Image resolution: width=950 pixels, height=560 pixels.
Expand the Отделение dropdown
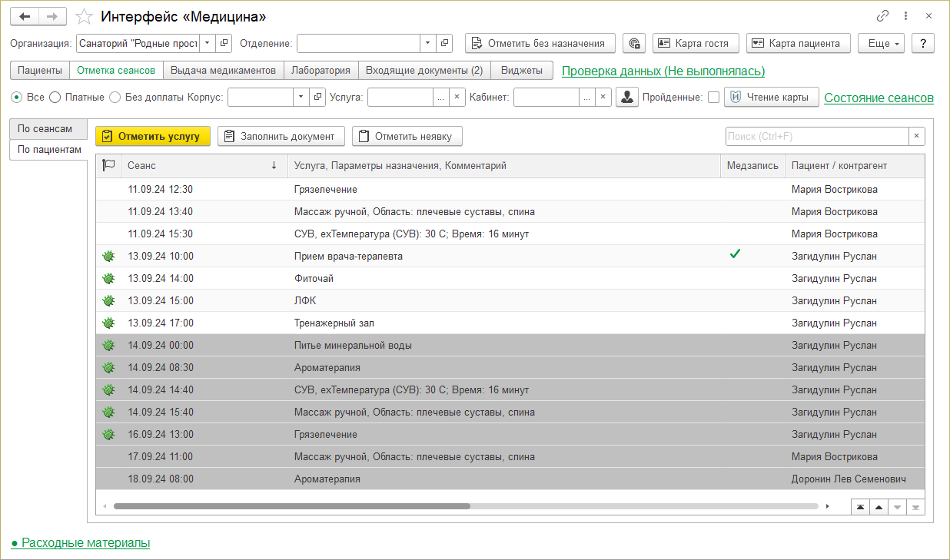click(428, 44)
